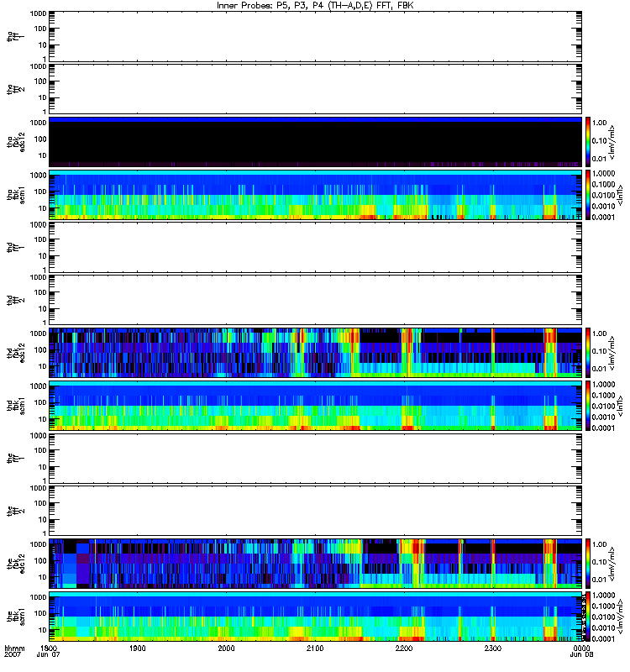Click the 1800 time axis label
This screenshot has width=630, height=672.
tap(50, 648)
